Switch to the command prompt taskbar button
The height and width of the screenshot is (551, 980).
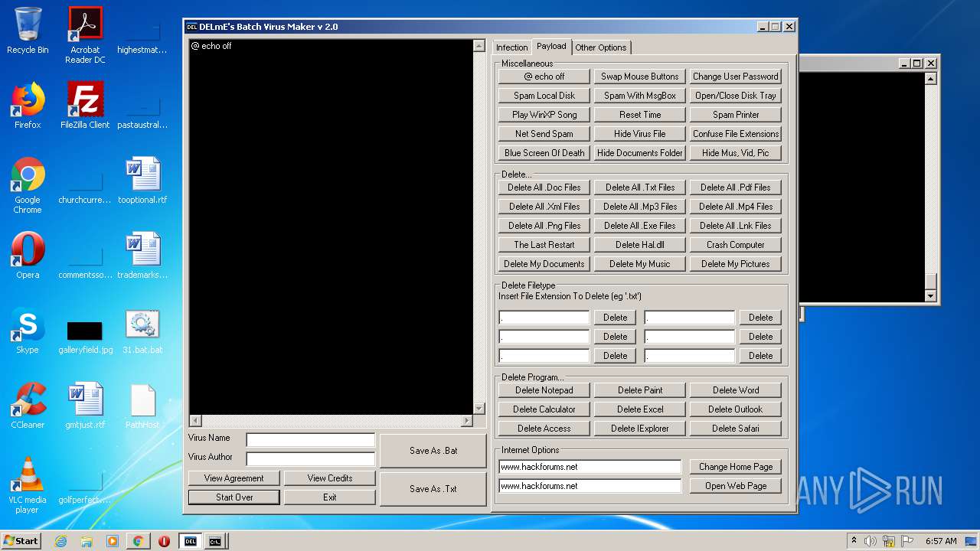click(x=216, y=541)
